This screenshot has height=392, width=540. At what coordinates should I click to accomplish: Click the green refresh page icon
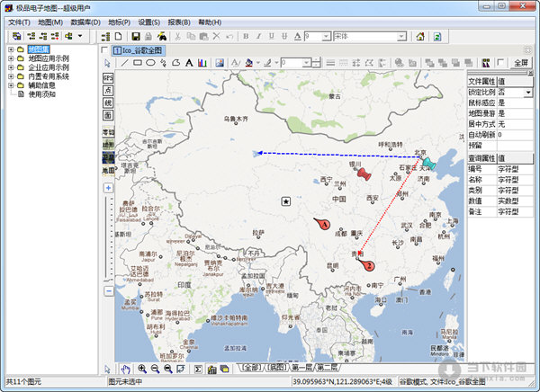click(x=437, y=36)
